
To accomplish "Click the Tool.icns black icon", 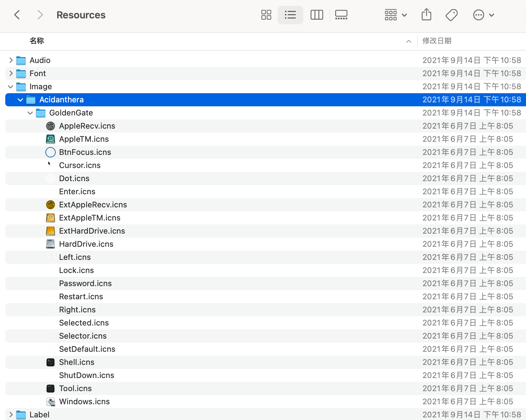I will pos(51,388).
